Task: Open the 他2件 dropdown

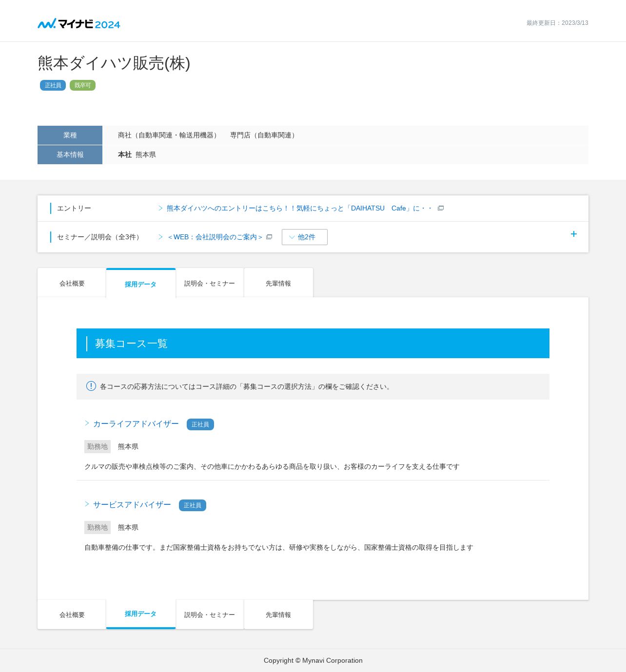Action: [x=305, y=237]
